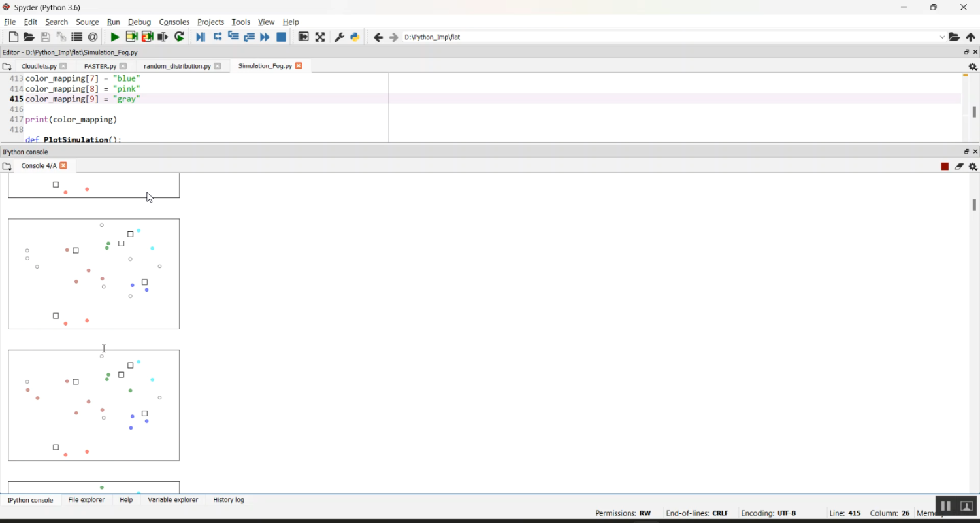Open the Consoles menu
This screenshot has width=980, height=523.
click(x=174, y=22)
